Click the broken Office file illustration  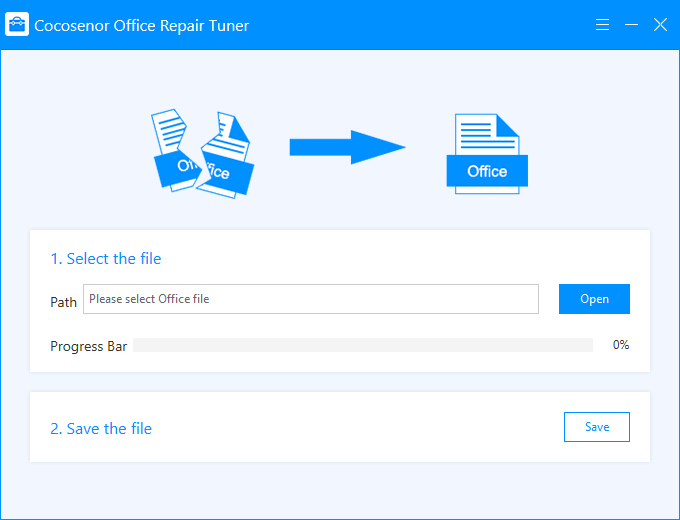coord(203,154)
